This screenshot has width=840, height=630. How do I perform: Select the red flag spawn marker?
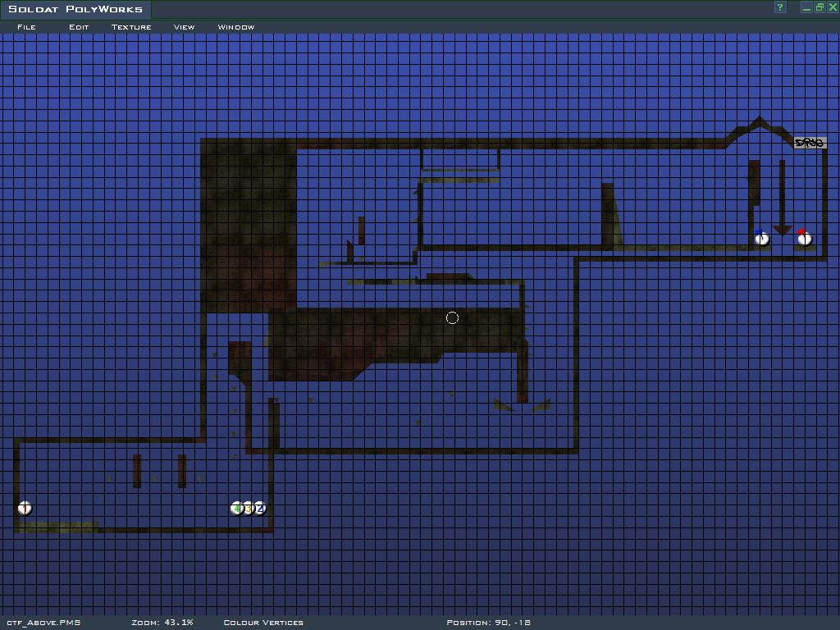tap(804, 238)
